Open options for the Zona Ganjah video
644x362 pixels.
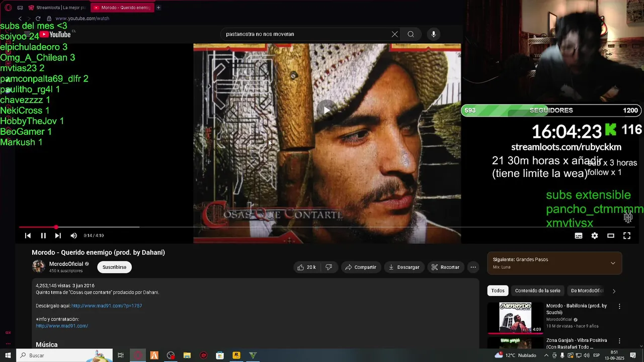[619, 341]
